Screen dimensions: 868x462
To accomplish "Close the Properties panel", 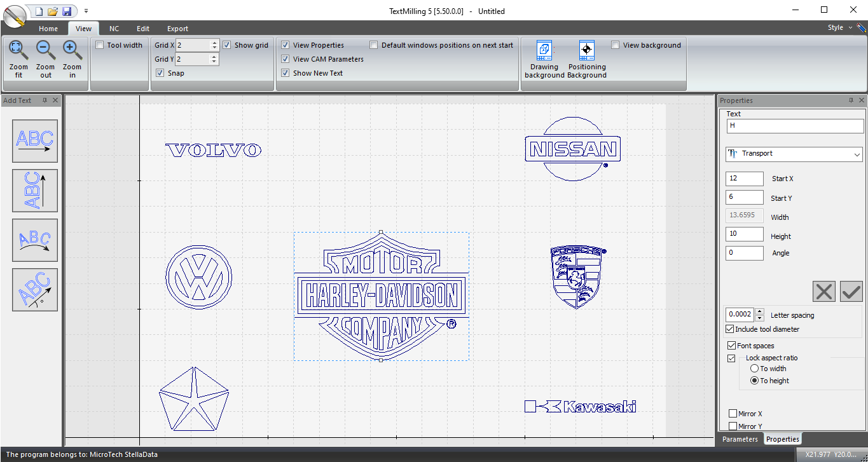I will click(862, 100).
